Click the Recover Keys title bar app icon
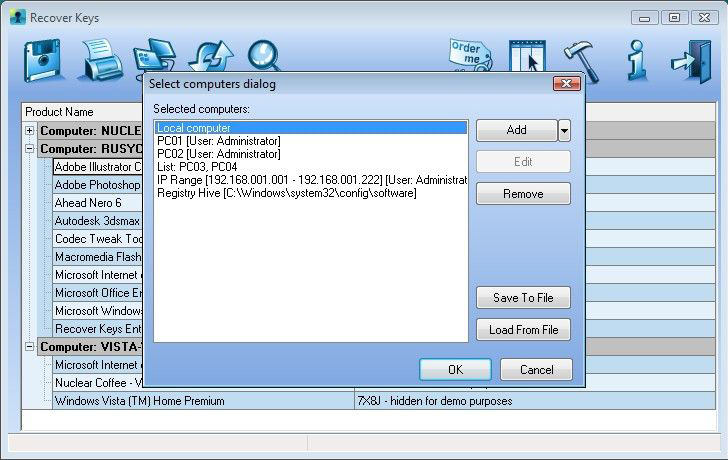This screenshot has height=460, width=728. [x=18, y=18]
